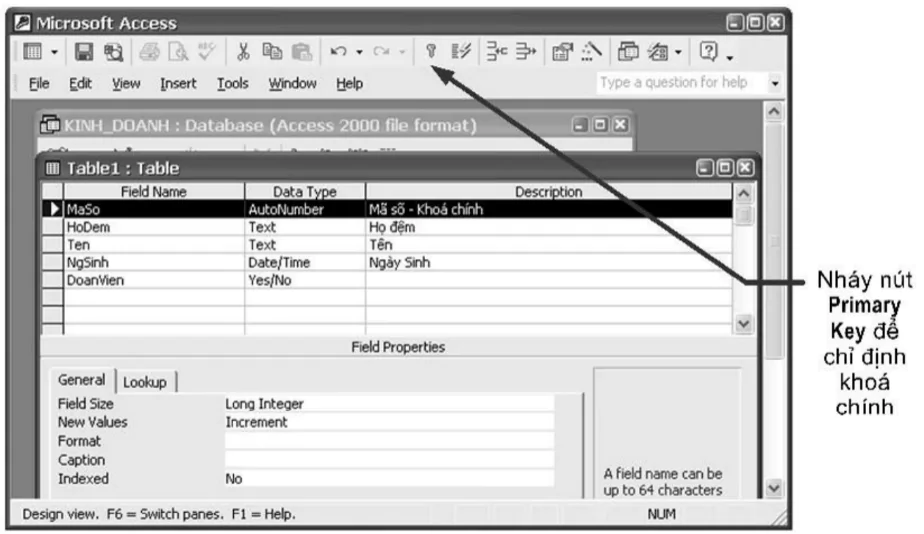Click the Description column header
The height and width of the screenshot is (534, 924).
[549, 192]
